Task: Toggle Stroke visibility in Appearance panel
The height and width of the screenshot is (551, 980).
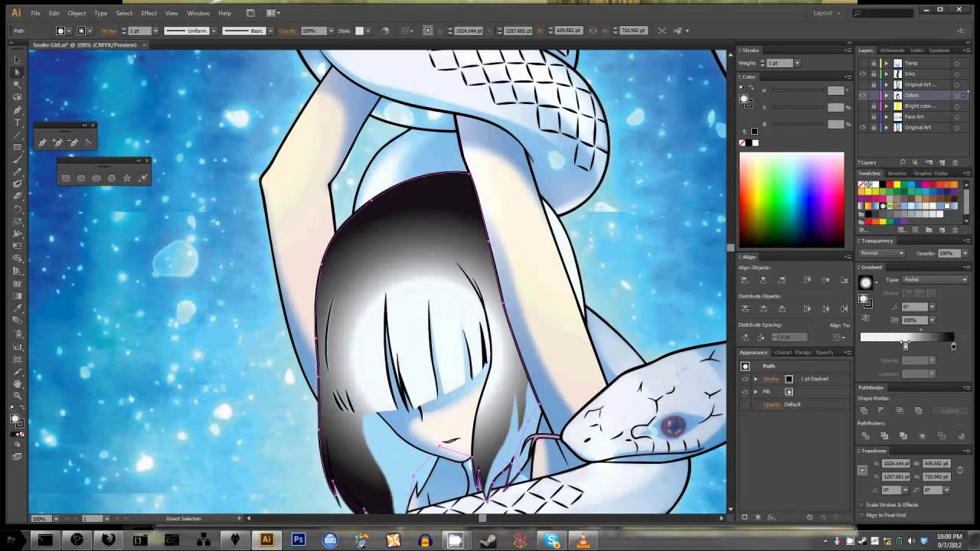Action: pos(745,379)
